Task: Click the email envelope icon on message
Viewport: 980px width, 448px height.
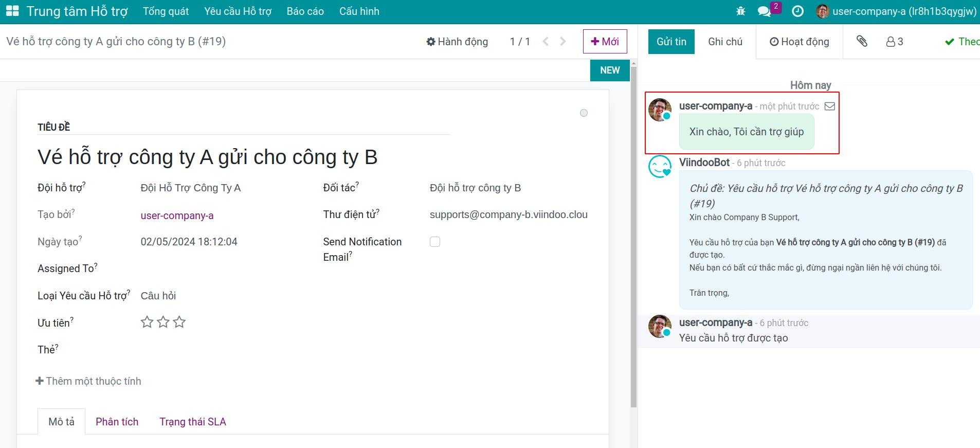Action: (x=830, y=106)
